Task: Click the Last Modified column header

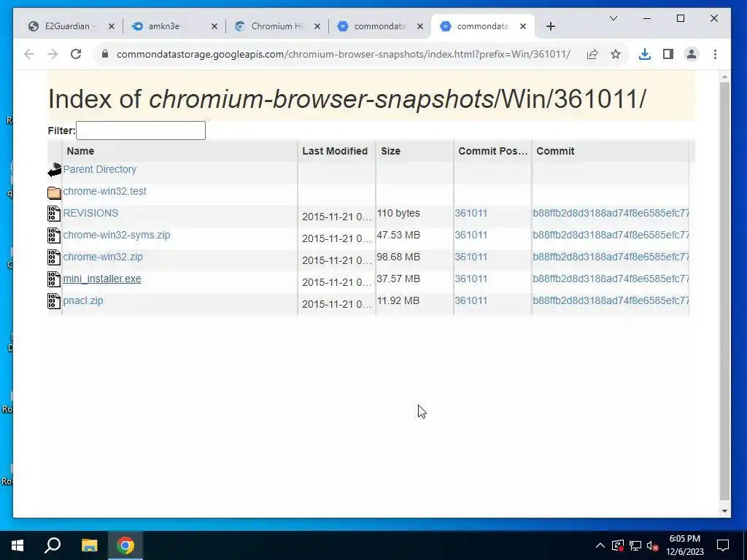Action: [335, 151]
